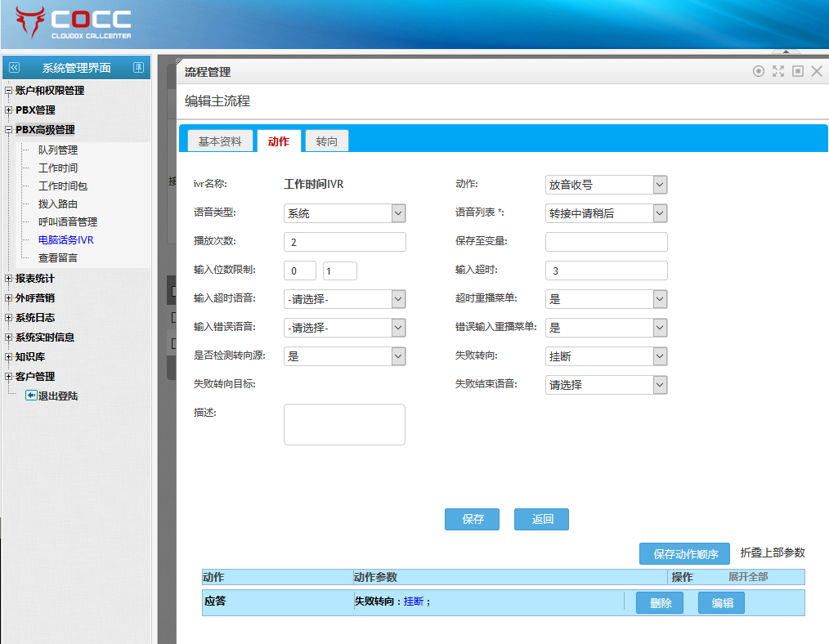Viewport: 829px width, 644px height.
Task: Switch to the 基本资料 tab
Action: [x=220, y=141]
